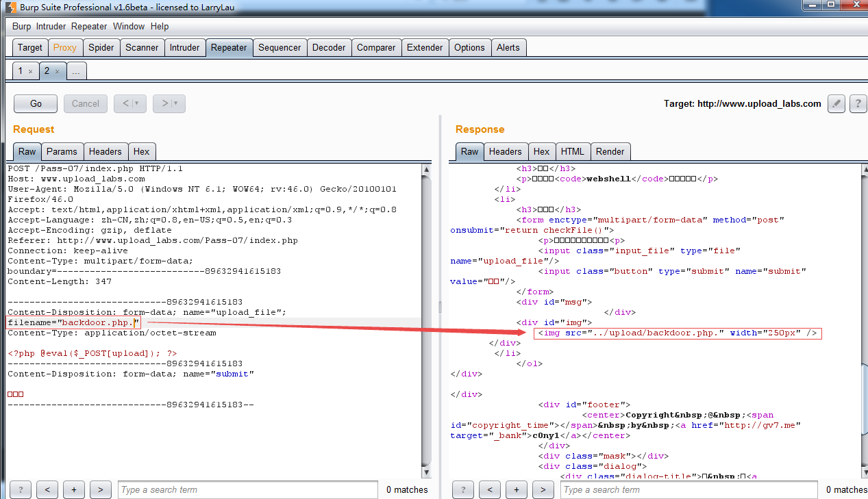Open history forward dropdown arrow button
The height and width of the screenshot is (499, 868).
tap(169, 103)
